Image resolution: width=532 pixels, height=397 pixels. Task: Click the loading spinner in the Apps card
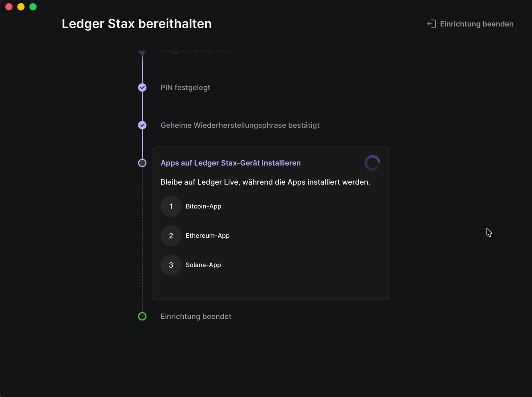[372, 163]
